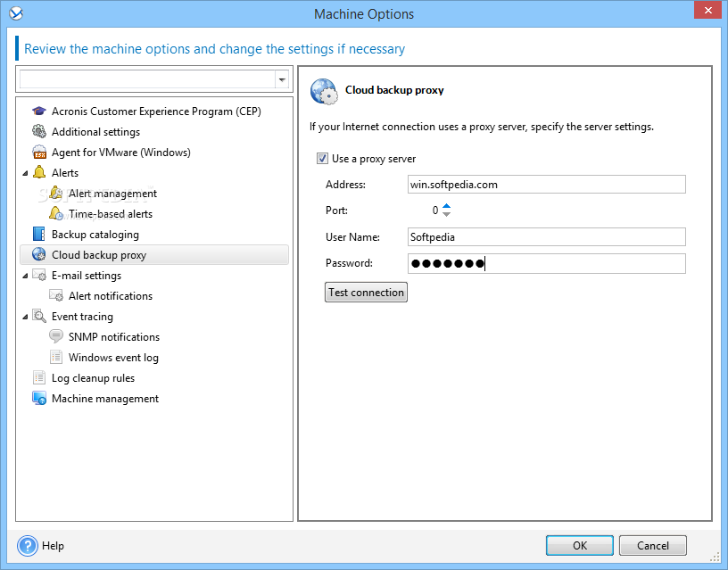
Task: Click the Acronis logo icon in title bar
Action: (x=16, y=13)
